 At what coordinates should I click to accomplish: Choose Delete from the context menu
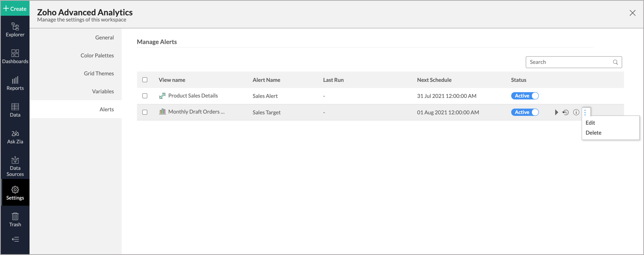click(593, 133)
